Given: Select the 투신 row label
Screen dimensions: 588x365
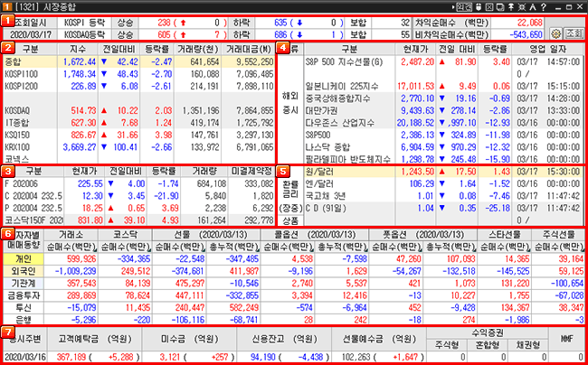Looking at the screenshot, I should 24,308.
